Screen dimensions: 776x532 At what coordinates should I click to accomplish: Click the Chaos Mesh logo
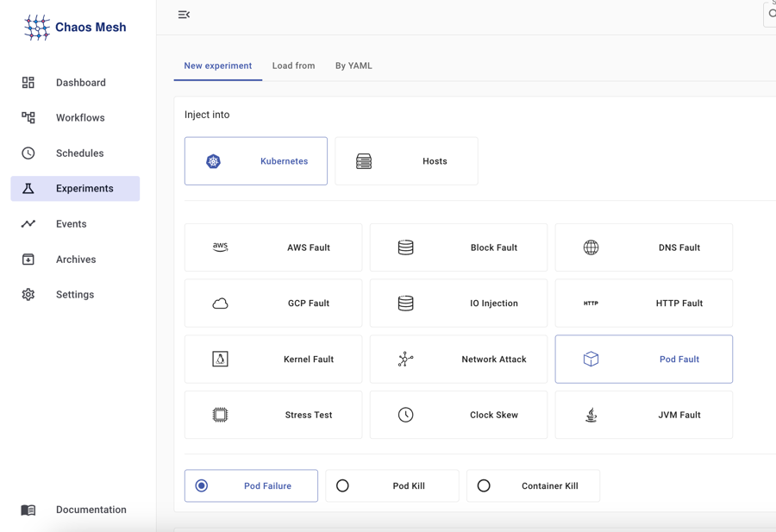coord(75,28)
